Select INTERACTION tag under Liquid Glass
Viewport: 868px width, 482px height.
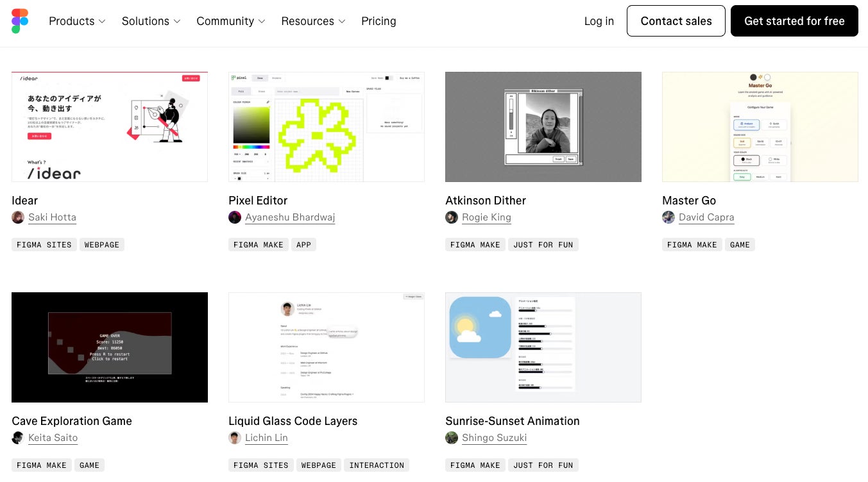pyautogui.click(x=377, y=465)
